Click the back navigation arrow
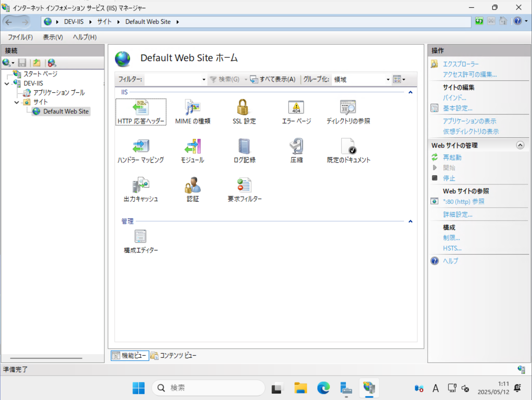 pos(9,22)
